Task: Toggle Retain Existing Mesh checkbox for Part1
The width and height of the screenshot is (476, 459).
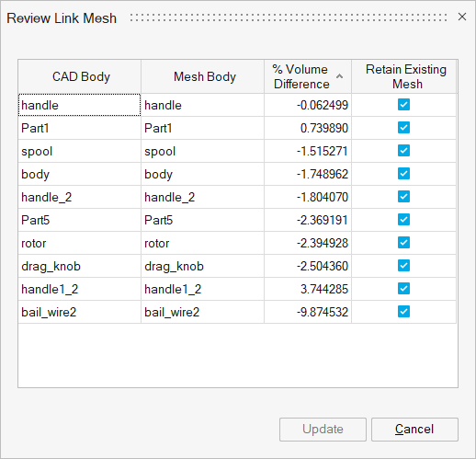Action: [x=403, y=128]
